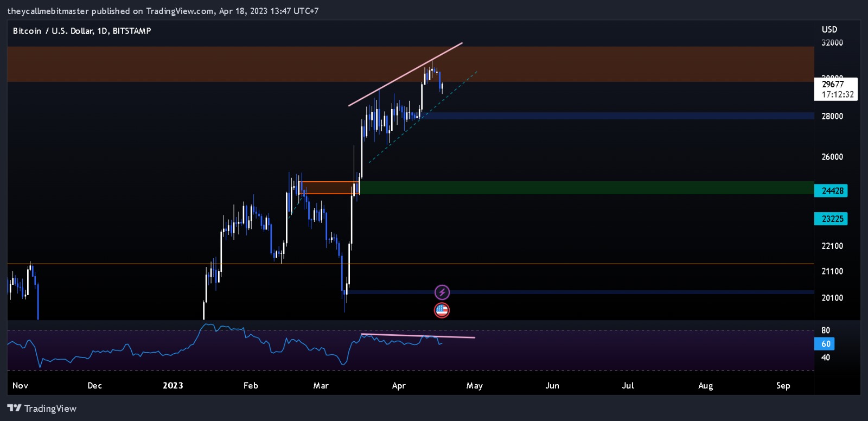Select the 32000 price axis label

[832, 43]
